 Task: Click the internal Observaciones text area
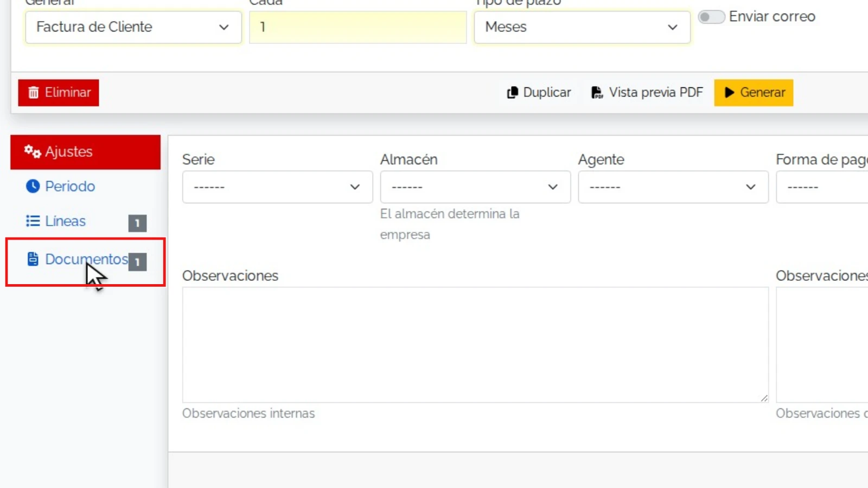click(x=475, y=345)
